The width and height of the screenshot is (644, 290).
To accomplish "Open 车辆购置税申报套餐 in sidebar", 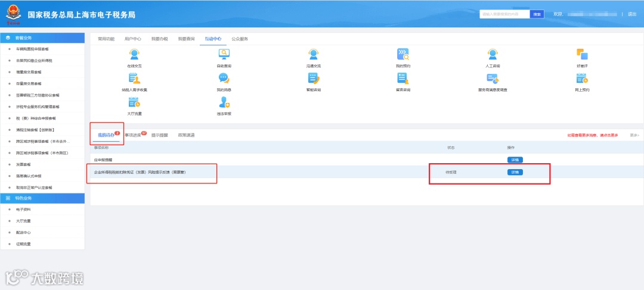I will click(32, 49).
